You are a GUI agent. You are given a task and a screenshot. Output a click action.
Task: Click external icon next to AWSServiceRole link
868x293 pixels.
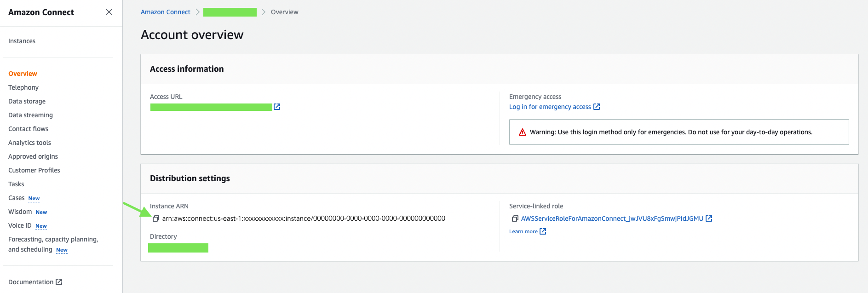[709, 218]
